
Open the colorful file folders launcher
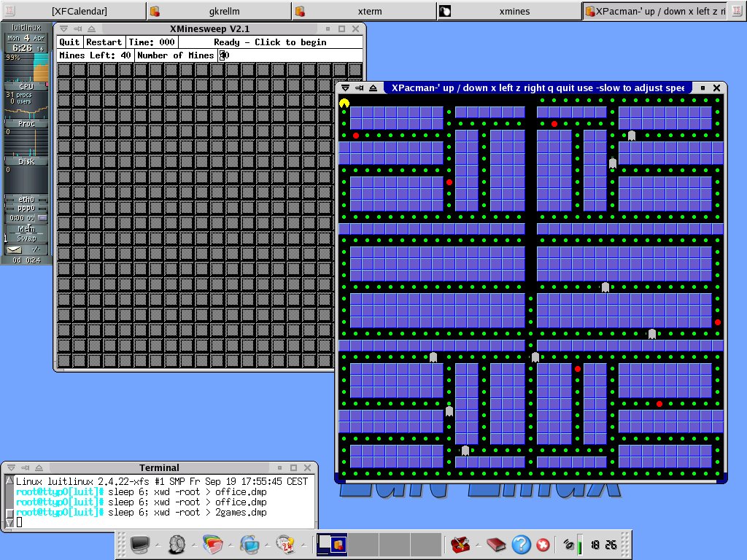212,544
